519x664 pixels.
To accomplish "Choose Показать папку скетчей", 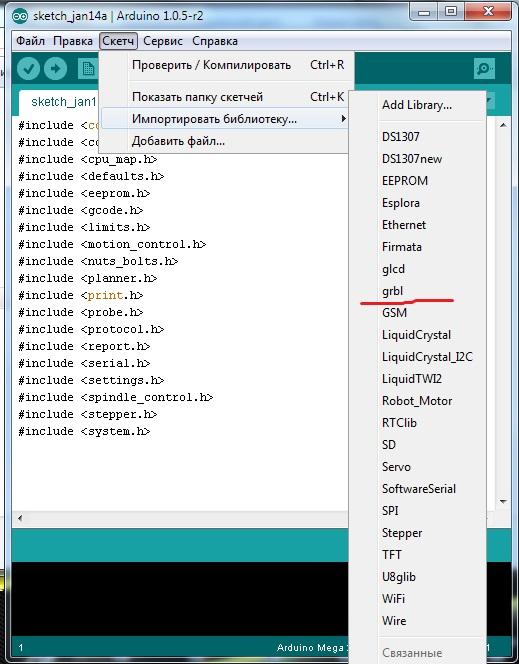I will point(226,97).
